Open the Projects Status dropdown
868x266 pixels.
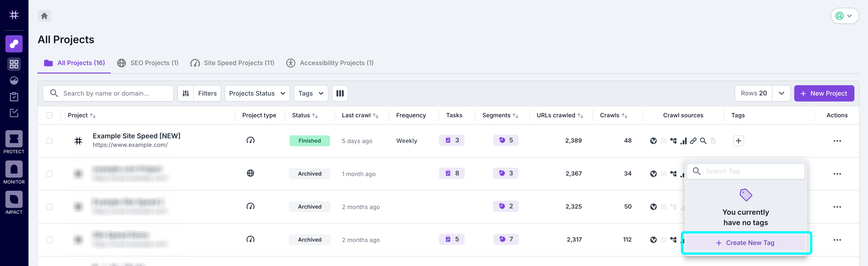click(257, 93)
